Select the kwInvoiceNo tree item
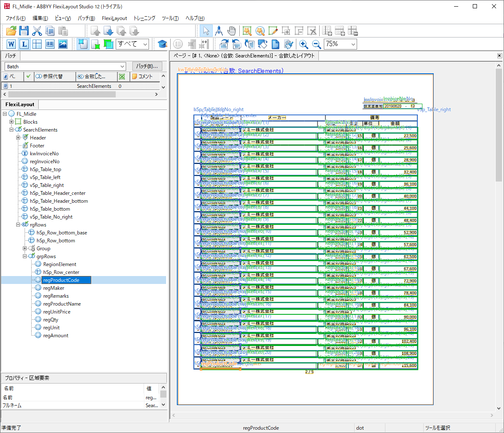Screen dimensions: 504x433 pos(44,153)
